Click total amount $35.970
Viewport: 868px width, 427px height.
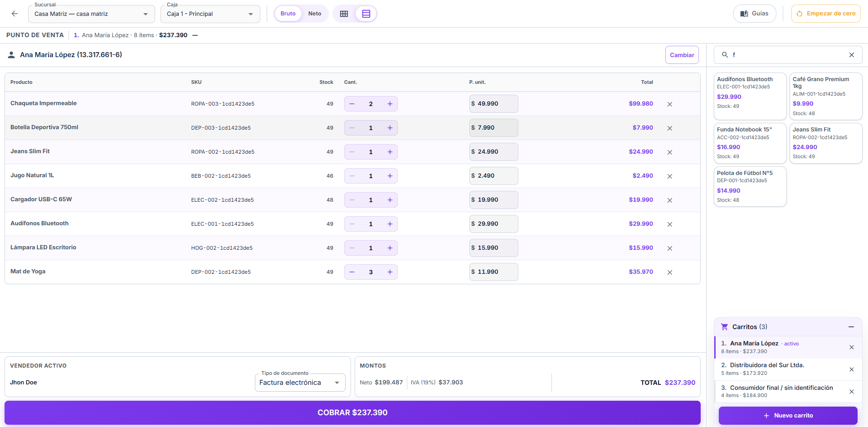[641, 272]
